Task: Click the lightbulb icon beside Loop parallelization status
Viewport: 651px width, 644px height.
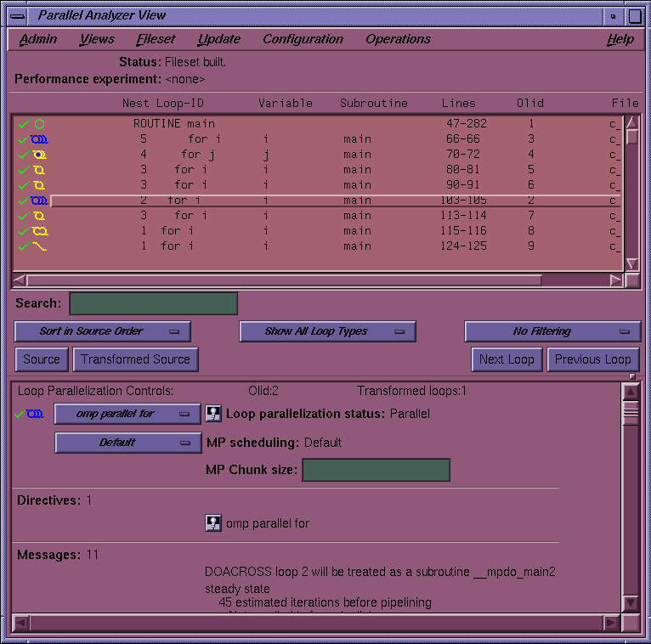Action: pos(213,414)
